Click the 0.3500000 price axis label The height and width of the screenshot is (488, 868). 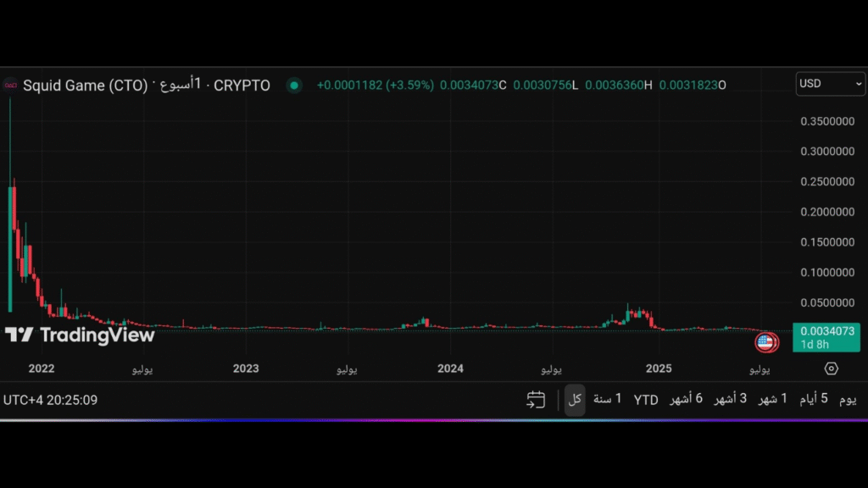click(x=827, y=121)
